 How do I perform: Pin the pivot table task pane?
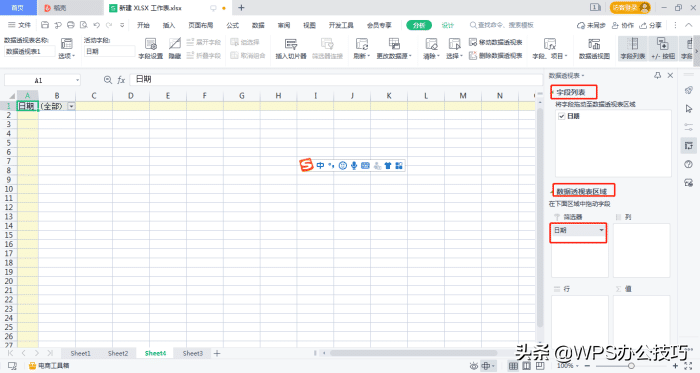[657, 75]
